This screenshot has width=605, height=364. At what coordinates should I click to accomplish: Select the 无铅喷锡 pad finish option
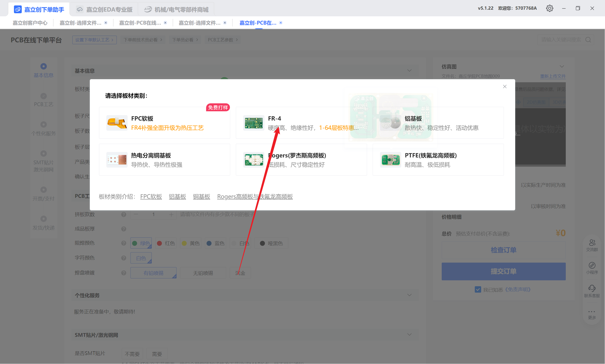pos(203,273)
